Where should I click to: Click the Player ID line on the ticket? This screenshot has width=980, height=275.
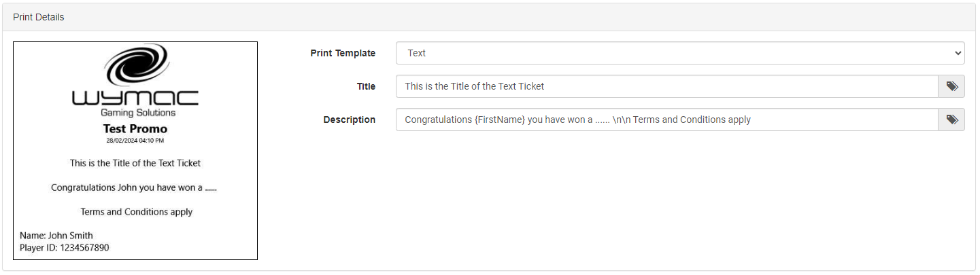(x=65, y=248)
